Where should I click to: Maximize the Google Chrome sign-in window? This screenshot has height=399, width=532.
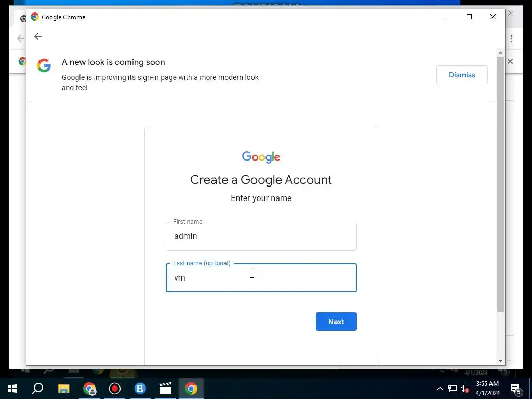(x=469, y=17)
